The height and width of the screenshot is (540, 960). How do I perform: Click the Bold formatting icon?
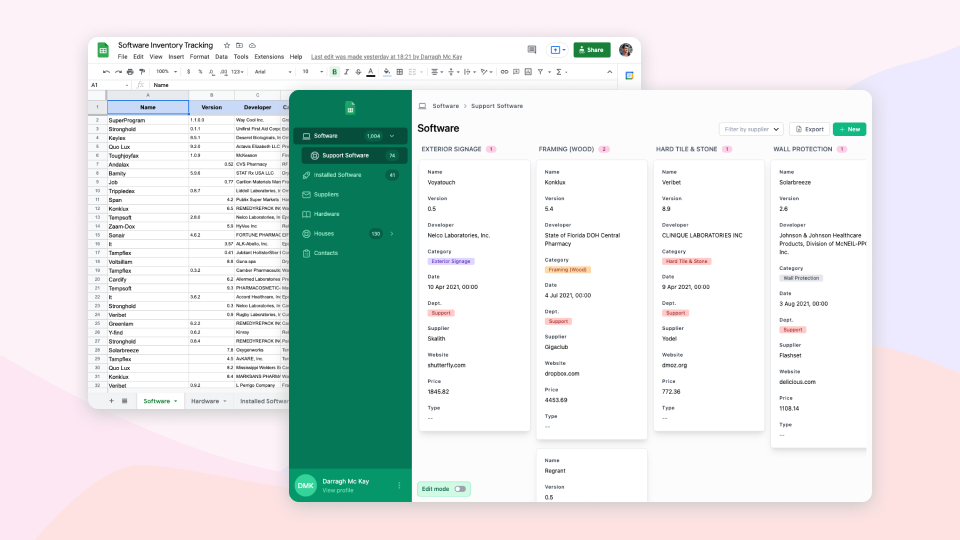point(334,72)
